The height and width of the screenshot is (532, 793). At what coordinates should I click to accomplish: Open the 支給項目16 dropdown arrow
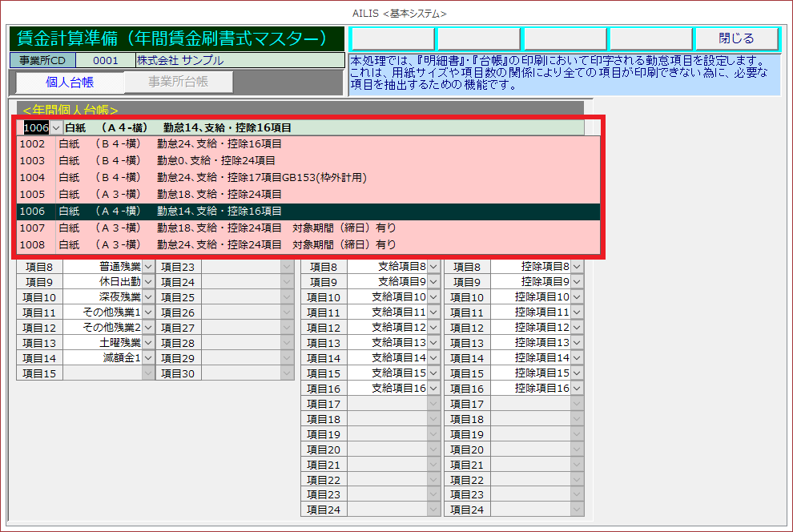433,389
